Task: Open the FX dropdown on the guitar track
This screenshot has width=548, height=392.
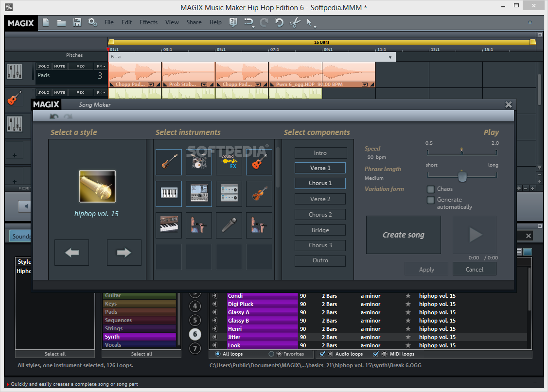Action: [x=101, y=92]
